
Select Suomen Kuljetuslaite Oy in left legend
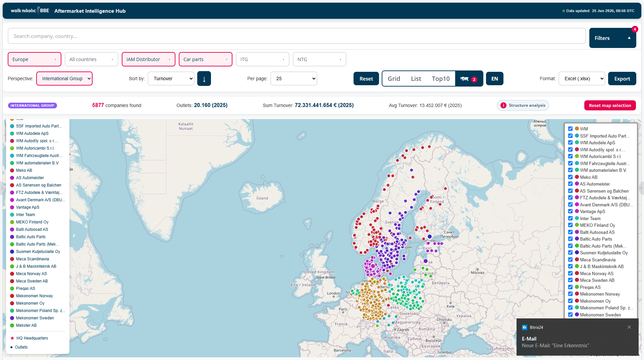point(38,252)
